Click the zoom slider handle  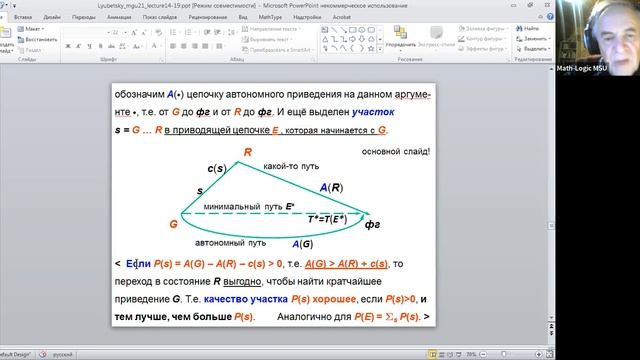pyautogui.click(x=504, y=354)
